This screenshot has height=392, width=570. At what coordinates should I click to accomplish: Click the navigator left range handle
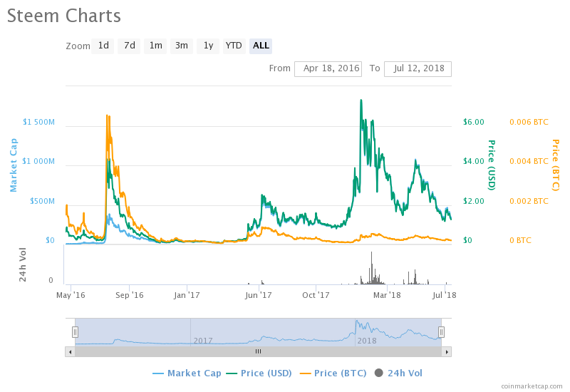pyautogui.click(x=75, y=332)
